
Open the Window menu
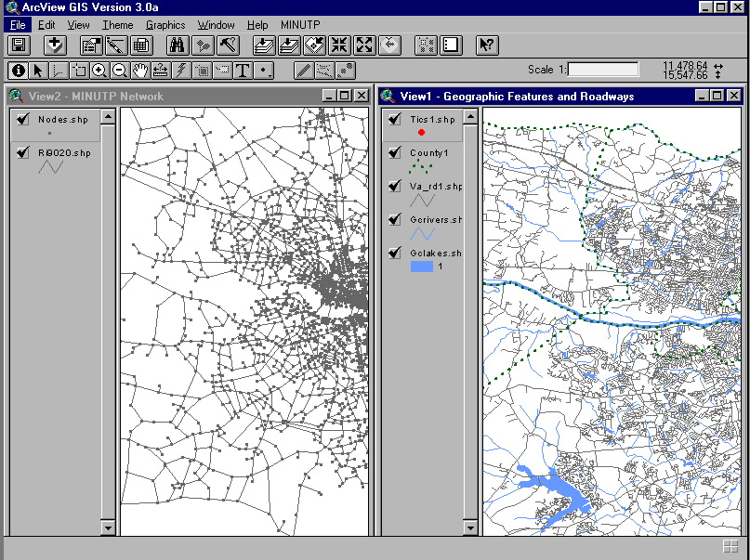click(x=217, y=25)
